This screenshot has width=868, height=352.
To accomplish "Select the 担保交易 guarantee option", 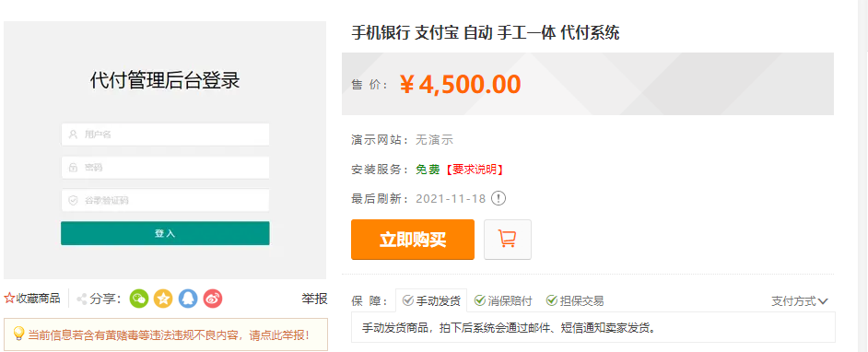I will [575, 300].
